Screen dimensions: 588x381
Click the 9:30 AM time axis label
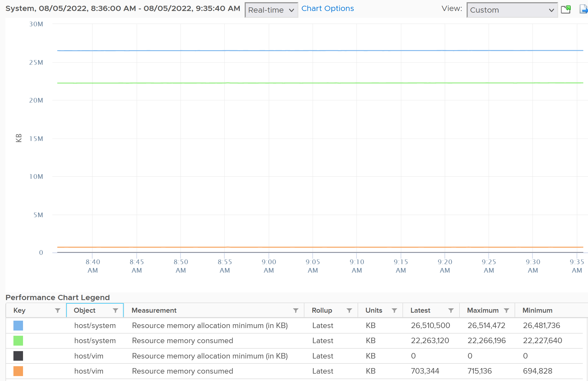pos(533,266)
